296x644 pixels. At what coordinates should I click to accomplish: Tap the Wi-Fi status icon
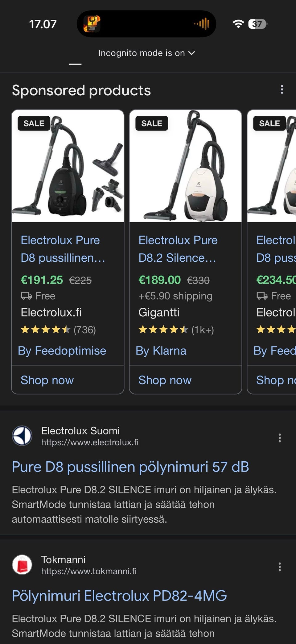click(x=238, y=24)
